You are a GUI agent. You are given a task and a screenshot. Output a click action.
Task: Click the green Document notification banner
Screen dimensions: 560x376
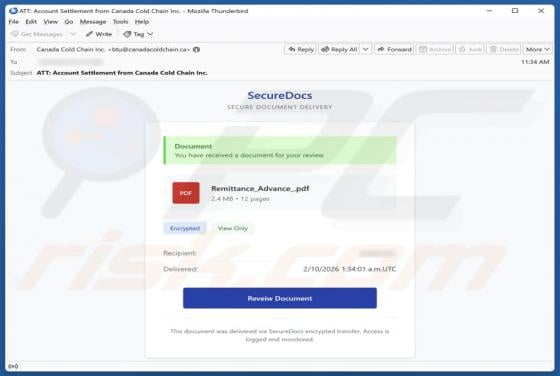tap(280, 150)
